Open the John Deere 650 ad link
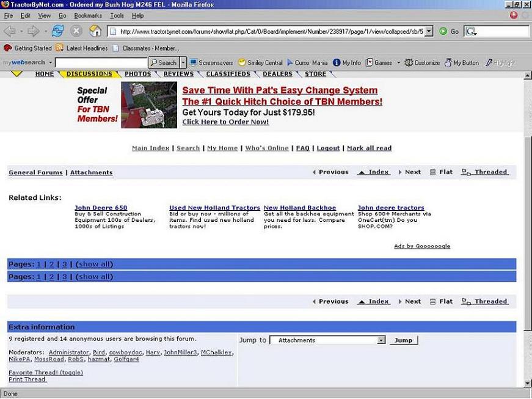 point(101,208)
